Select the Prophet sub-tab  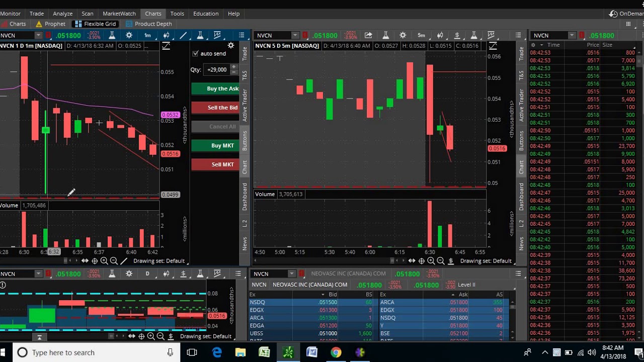[50, 24]
